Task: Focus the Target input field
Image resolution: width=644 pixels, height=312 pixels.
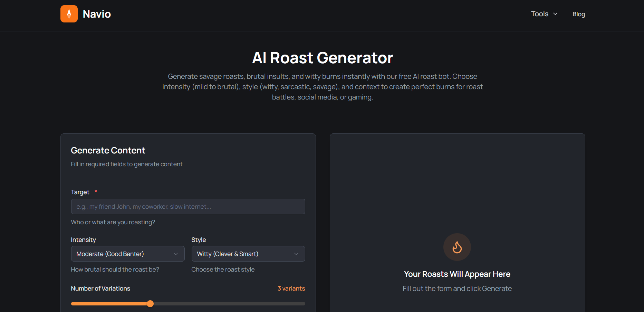Action: (x=188, y=206)
